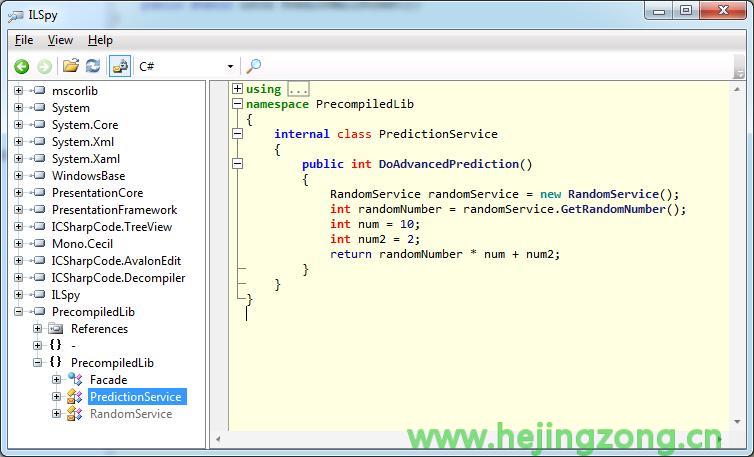Toggle Show internal types and members button

click(120, 66)
